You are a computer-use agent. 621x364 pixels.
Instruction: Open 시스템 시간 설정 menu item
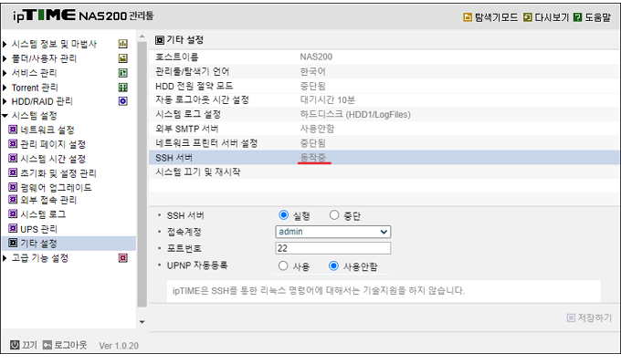pyautogui.click(x=53, y=159)
